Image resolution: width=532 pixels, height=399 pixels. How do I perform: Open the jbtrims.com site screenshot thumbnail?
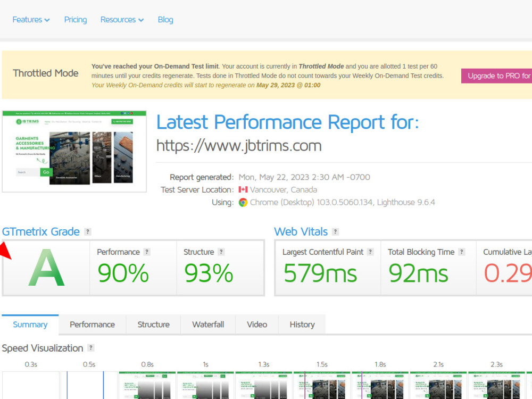pyautogui.click(x=74, y=151)
